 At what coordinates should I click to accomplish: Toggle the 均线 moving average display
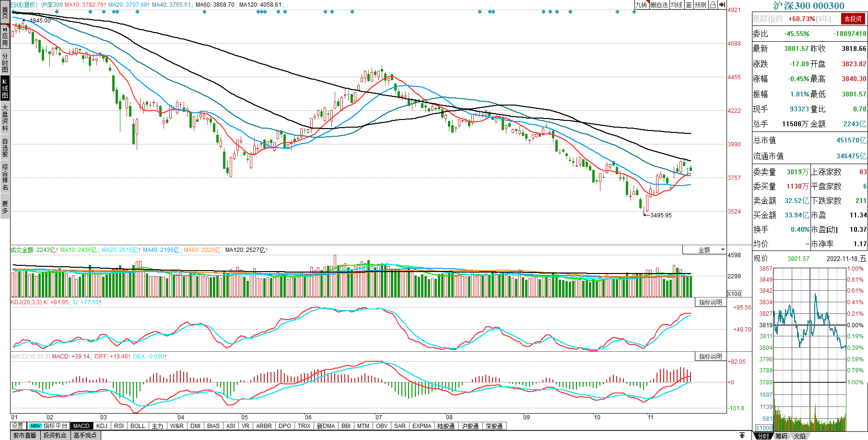click(x=676, y=5)
